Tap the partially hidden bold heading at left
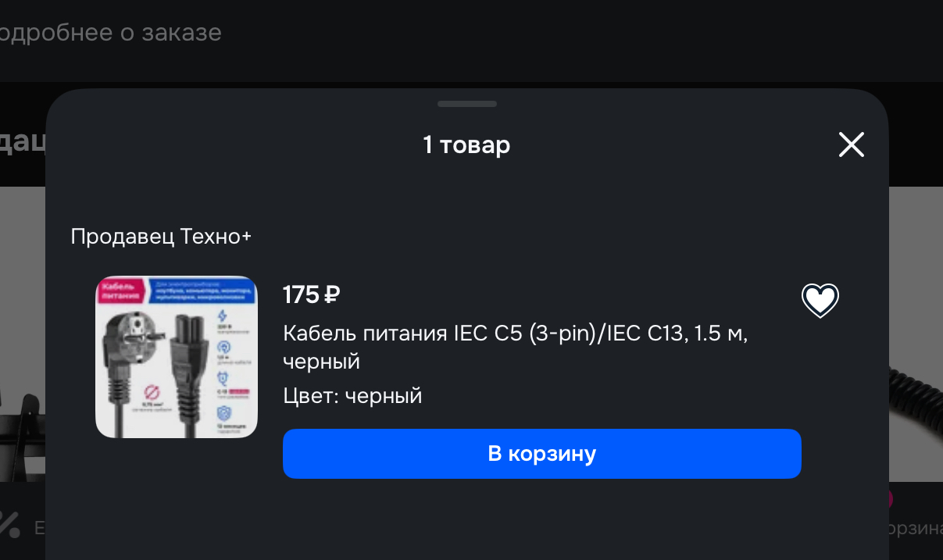This screenshot has width=943, height=560. pos(23,142)
